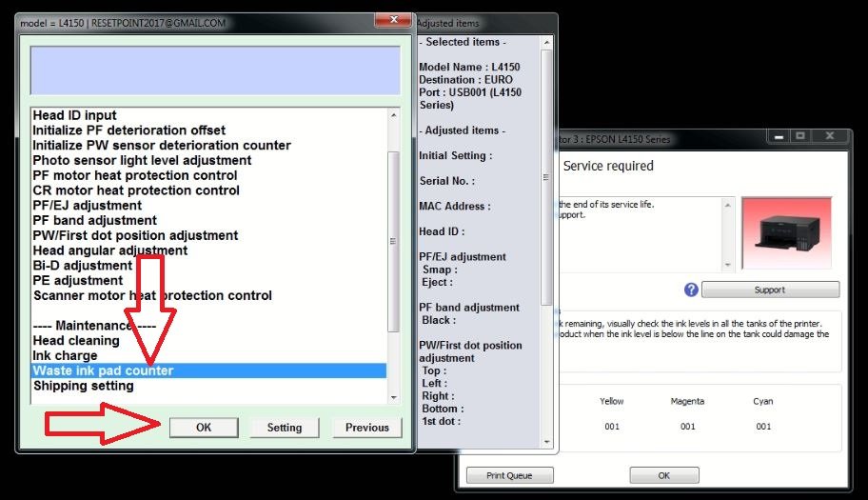Click scroll up arrow in EPSON message box
This screenshot has height=500, width=868.
(728, 205)
